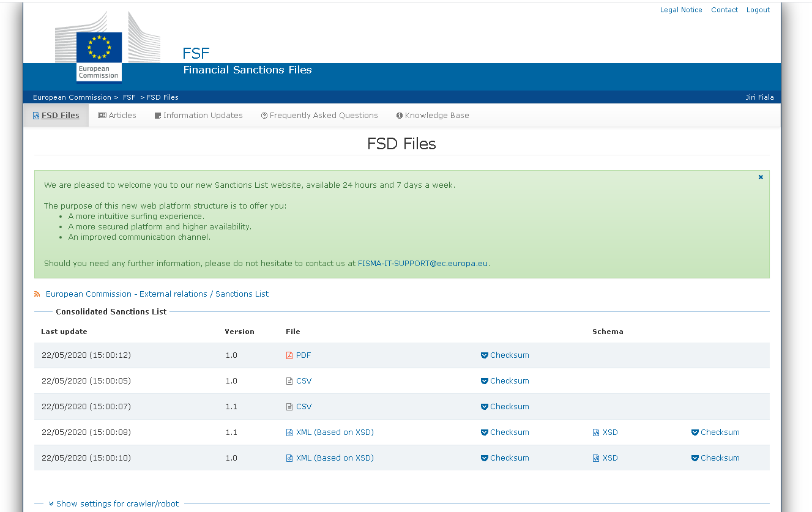Click the PDF file icon
The image size is (812, 512).
(289, 355)
